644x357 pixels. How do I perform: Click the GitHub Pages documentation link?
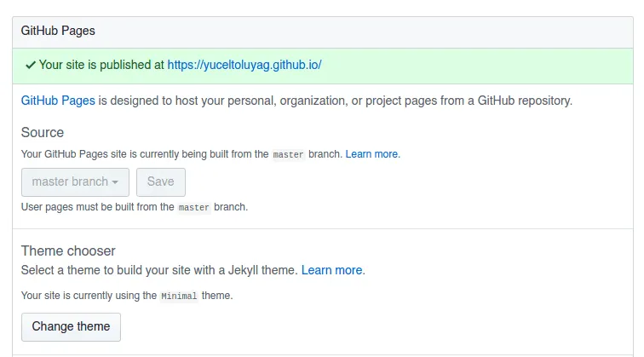click(58, 101)
